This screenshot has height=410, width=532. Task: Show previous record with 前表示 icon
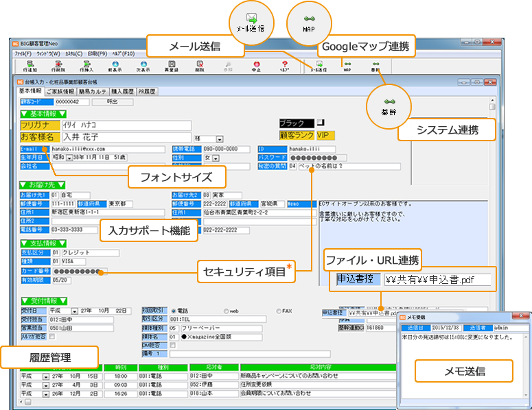pos(115,66)
